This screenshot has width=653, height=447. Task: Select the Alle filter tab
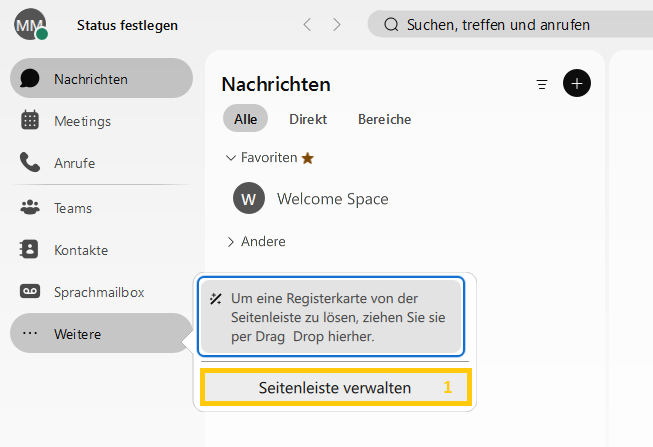[245, 119]
